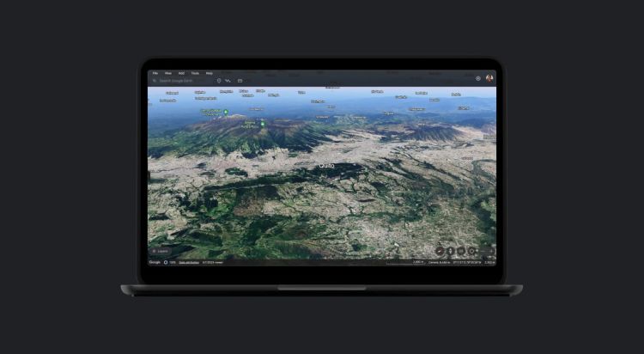Viewport: 644px width, 354px height.
Task: Open the Data attribution link
Action: pos(189,262)
